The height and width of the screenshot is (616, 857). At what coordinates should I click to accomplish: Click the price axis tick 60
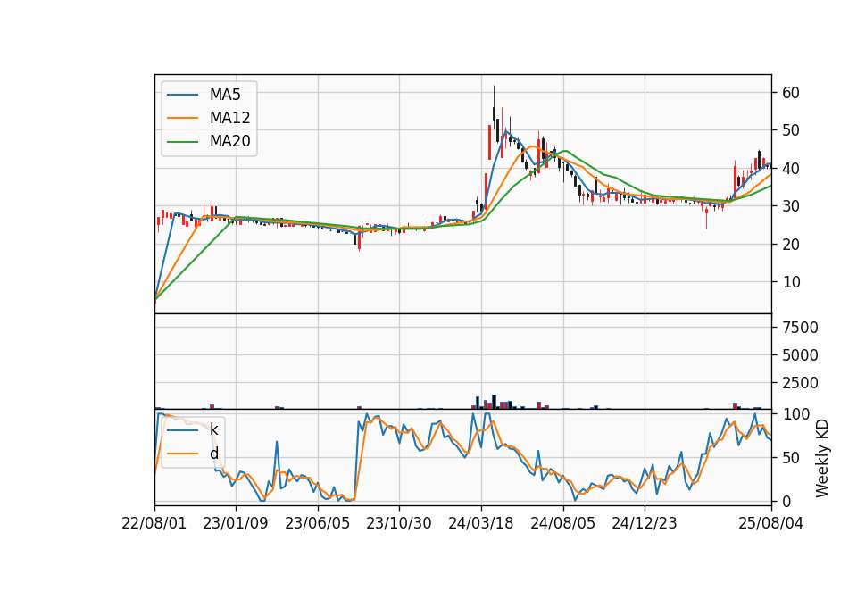791,92
